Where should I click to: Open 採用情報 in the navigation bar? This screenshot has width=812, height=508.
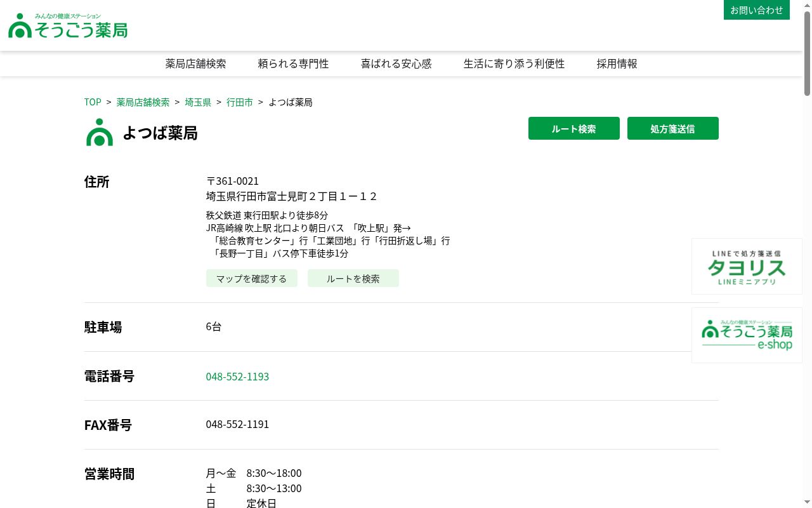click(x=617, y=63)
